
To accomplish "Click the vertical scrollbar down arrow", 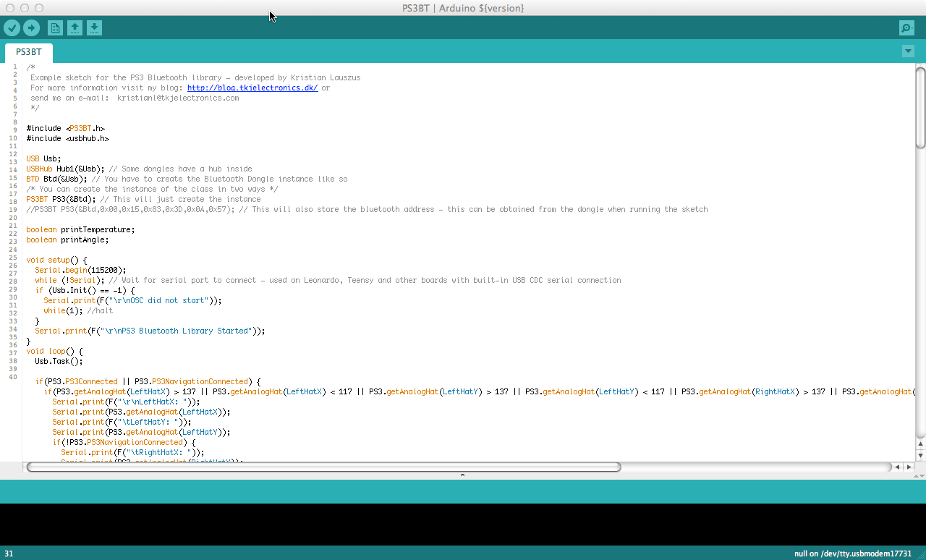I will coord(920,455).
